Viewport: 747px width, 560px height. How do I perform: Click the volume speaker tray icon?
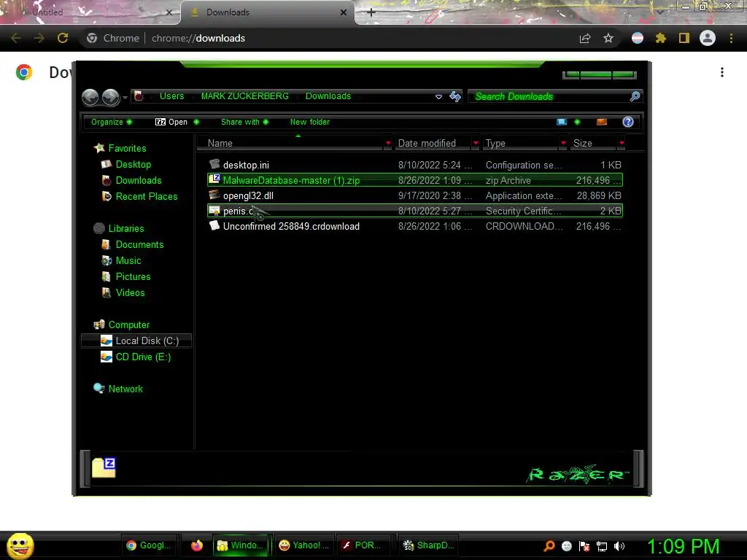(x=619, y=546)
